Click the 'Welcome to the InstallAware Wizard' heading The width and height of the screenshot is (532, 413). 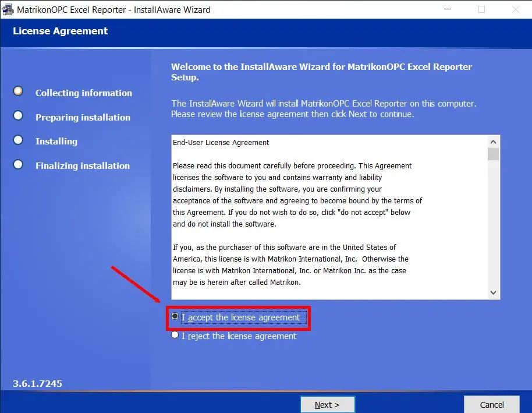tap(321, 72)
